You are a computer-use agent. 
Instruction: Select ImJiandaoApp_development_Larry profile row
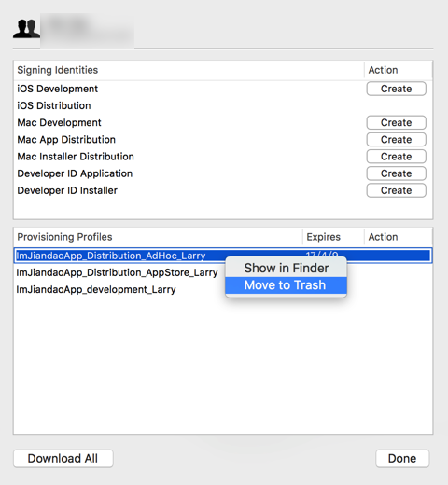(x=223, y=289)
